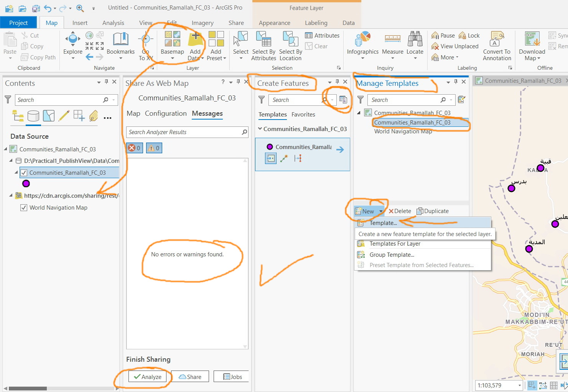Open the Basemap gallery
This screenshot has width=568, height=392.
pyautogui.click(x=172, y=46)
